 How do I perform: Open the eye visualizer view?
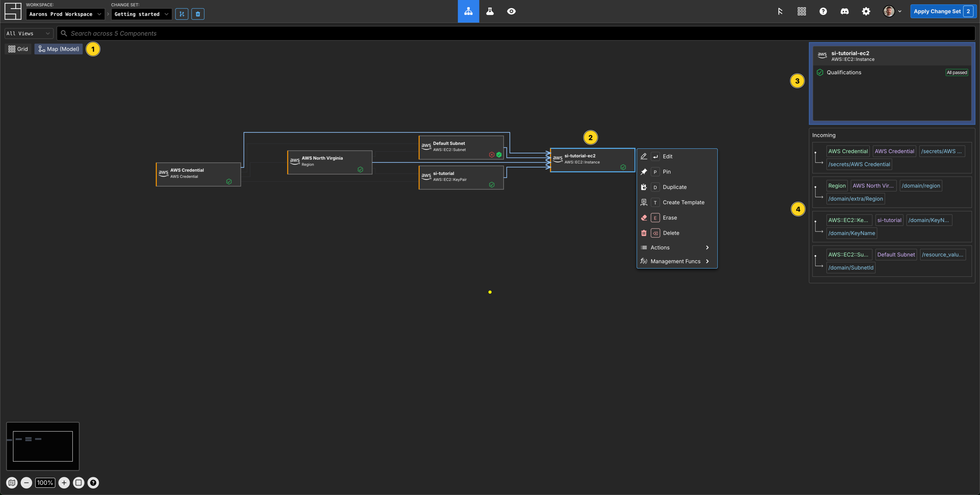(511, 11)
